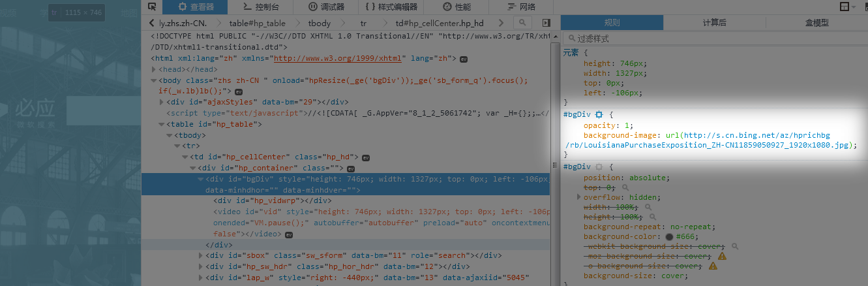Switch to the 规则 rules tab
868x286 pixels.
(612, 23)
